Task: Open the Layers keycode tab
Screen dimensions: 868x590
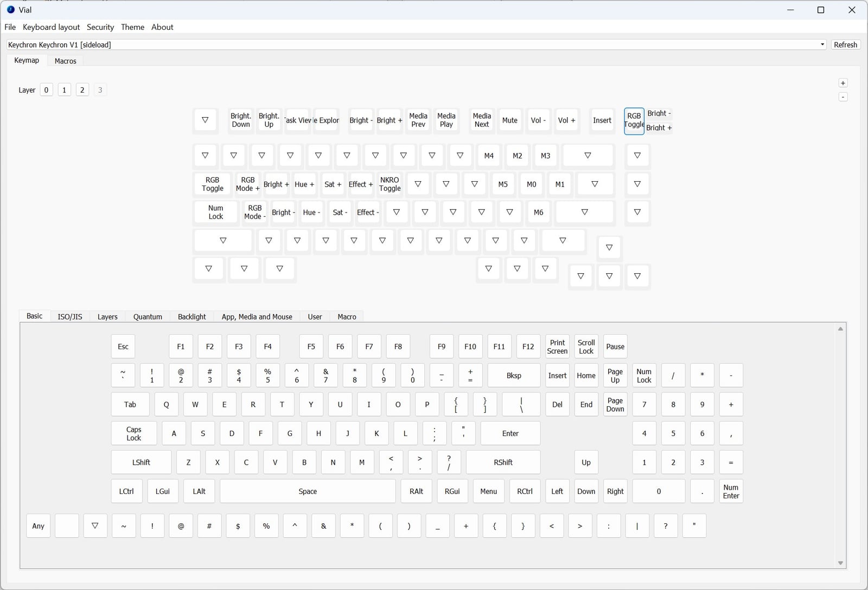Action: point(107,317)
